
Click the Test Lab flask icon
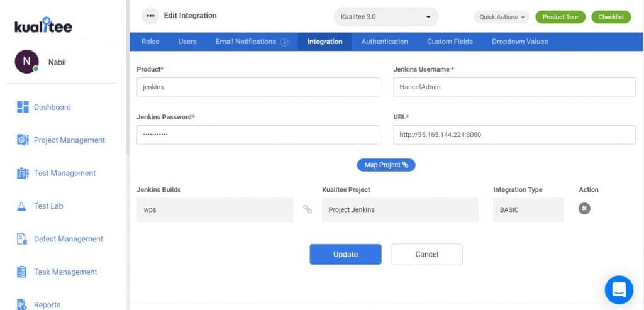[x=22, y=206]
